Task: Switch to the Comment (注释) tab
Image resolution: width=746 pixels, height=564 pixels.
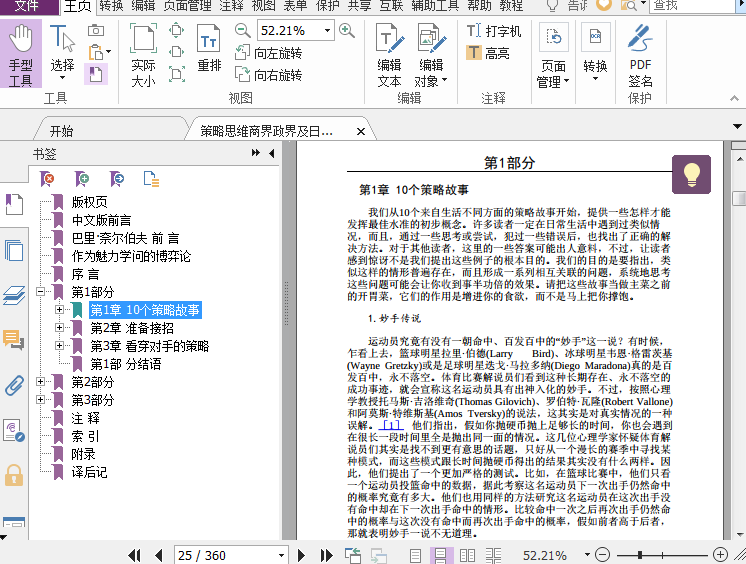Action: click(231, 6)
